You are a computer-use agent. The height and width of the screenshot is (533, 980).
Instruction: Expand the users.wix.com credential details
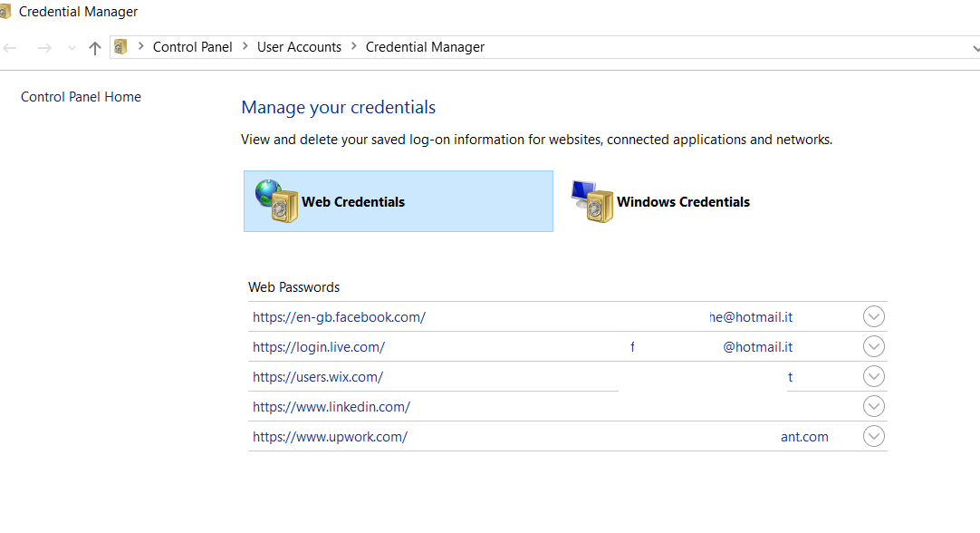[x=874, y=376]
